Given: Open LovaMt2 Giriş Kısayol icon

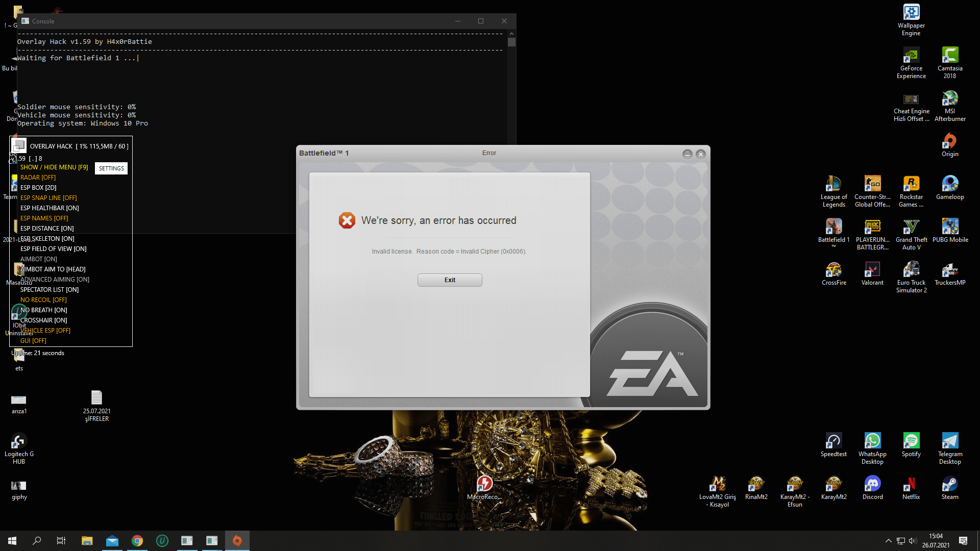Looking at the screenshot, I should pos(717,492).
